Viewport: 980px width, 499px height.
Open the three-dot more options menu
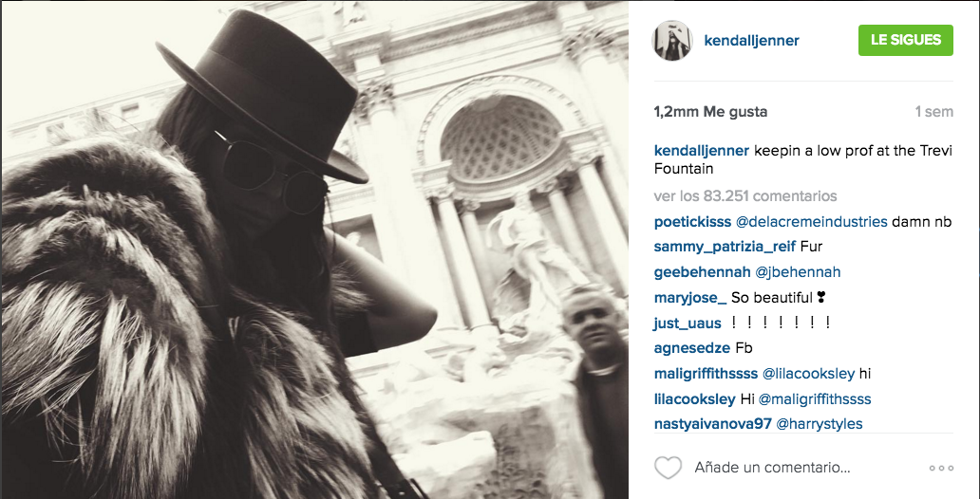(941, 468)
